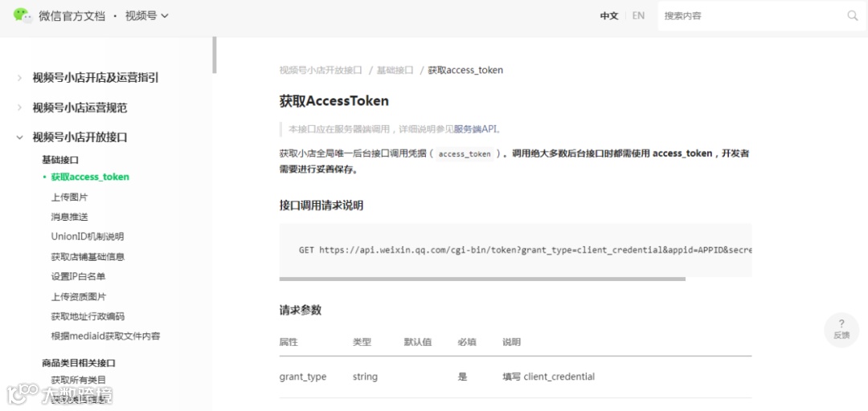
Task: Click the 接口调用请求说明 heading
Action: point(321,205)
